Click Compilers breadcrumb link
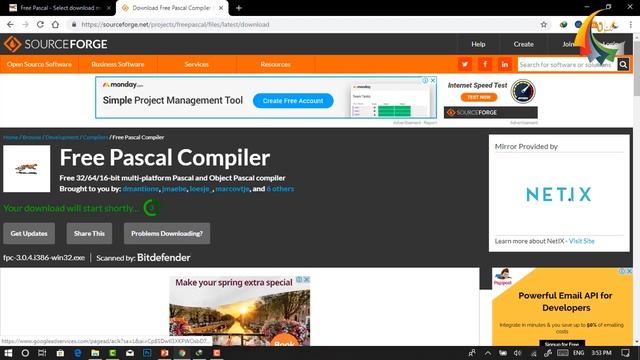This screenshot has width=640, height=360. (x=95, y=138)
